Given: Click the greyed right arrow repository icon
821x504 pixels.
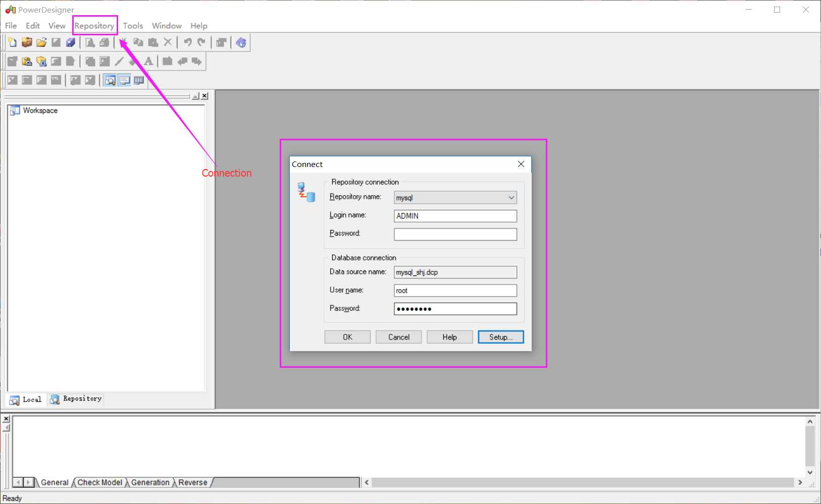Looking at the screenshot, I should point(197,62).
